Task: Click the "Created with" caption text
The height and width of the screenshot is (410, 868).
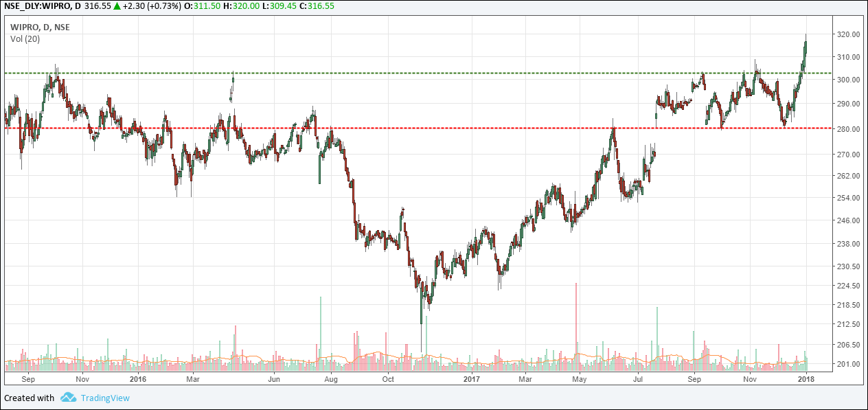Action: pos(29,398)
